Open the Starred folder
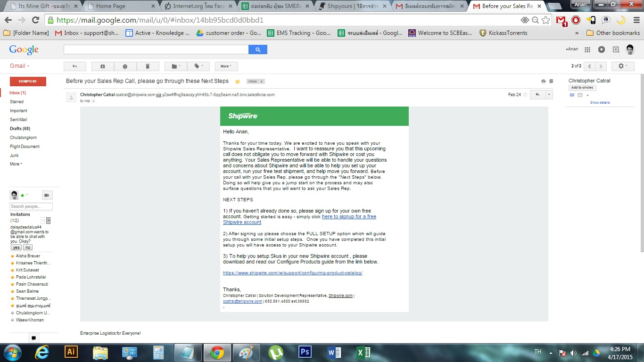The width and height of the screenshot is (644, 362). point(17,102)
